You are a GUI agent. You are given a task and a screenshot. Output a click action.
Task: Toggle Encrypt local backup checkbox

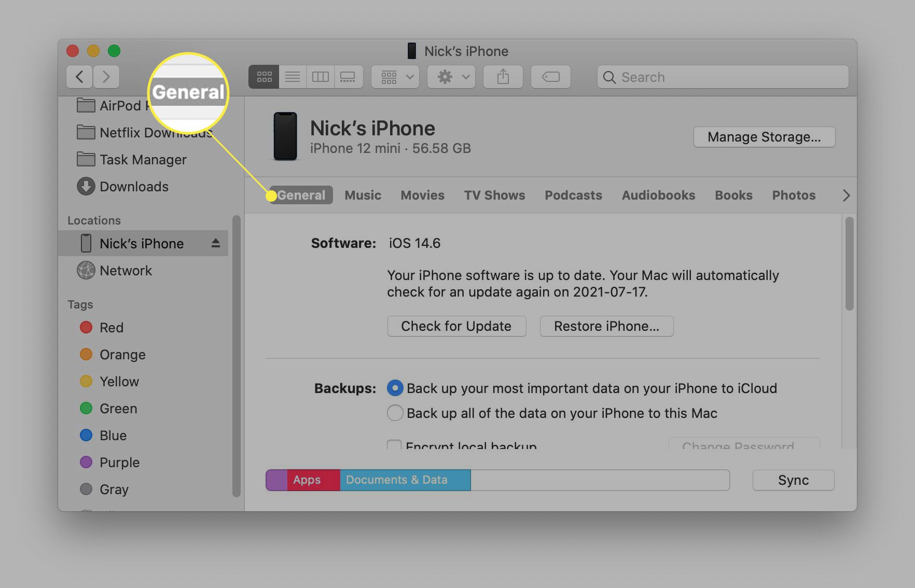(394, 445)
